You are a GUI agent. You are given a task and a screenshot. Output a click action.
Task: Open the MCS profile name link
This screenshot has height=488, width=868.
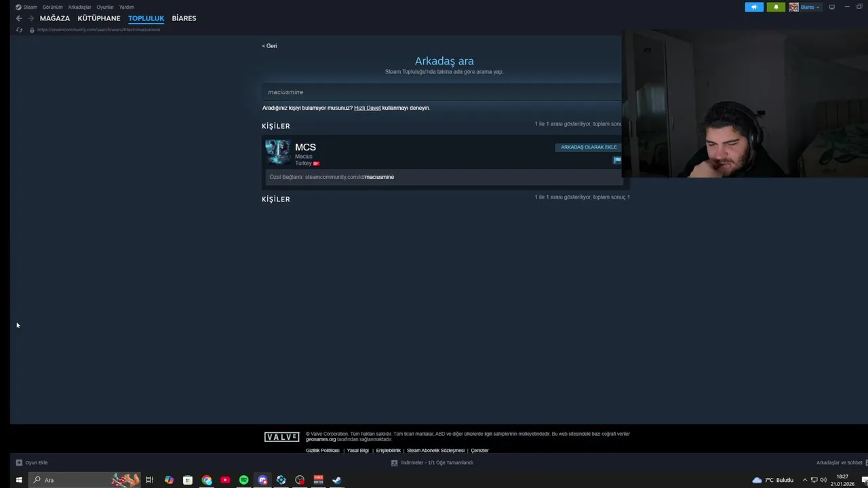[305, 147]
